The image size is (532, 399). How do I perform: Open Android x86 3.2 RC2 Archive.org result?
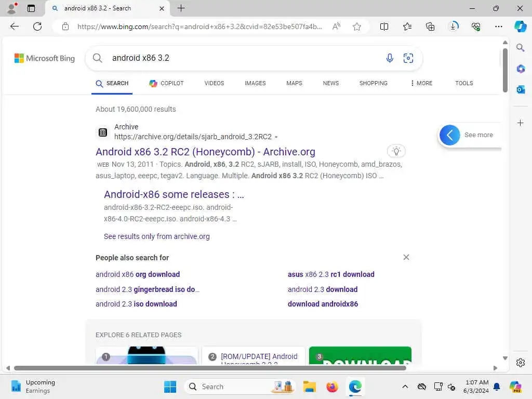205,152
